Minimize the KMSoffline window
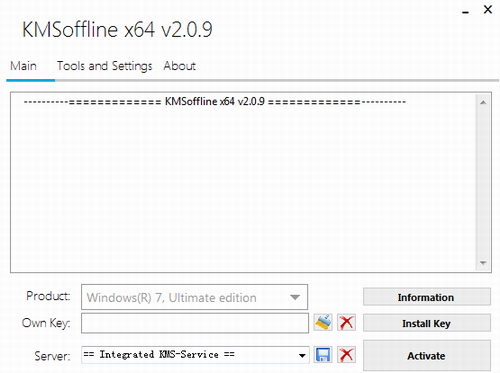This screenshot has height=373, width=500. tap(465, 11)
